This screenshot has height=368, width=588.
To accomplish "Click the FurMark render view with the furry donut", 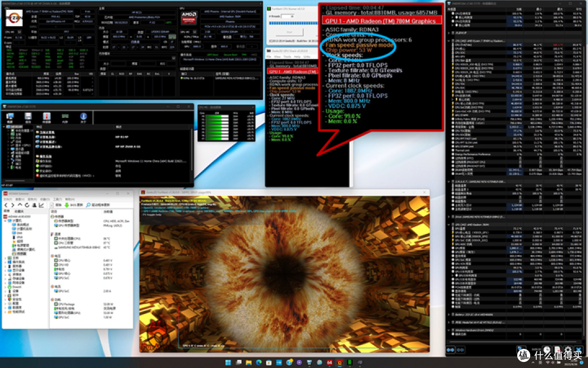I will [284, 274].
